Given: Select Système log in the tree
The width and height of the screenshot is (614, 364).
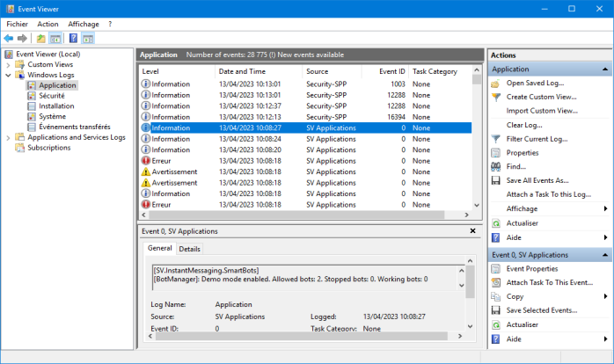Looking at the screenshot, I should tap(52, 116).
